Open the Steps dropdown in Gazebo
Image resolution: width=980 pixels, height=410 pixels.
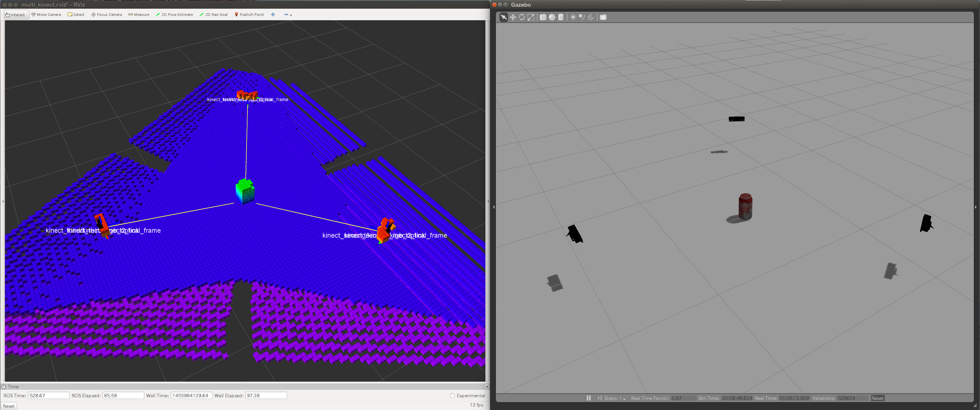point(624,399)
